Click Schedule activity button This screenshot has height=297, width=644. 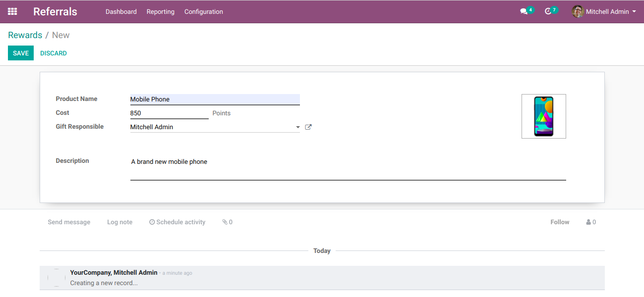[x=177, y=222]
